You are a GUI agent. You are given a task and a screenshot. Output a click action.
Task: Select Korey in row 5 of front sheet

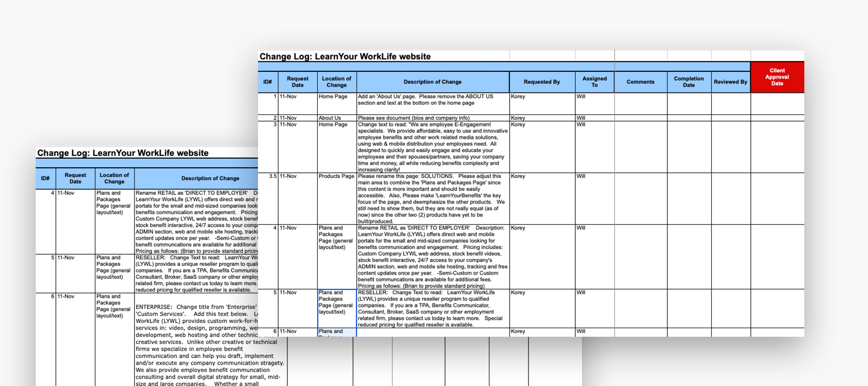[542, 308]
